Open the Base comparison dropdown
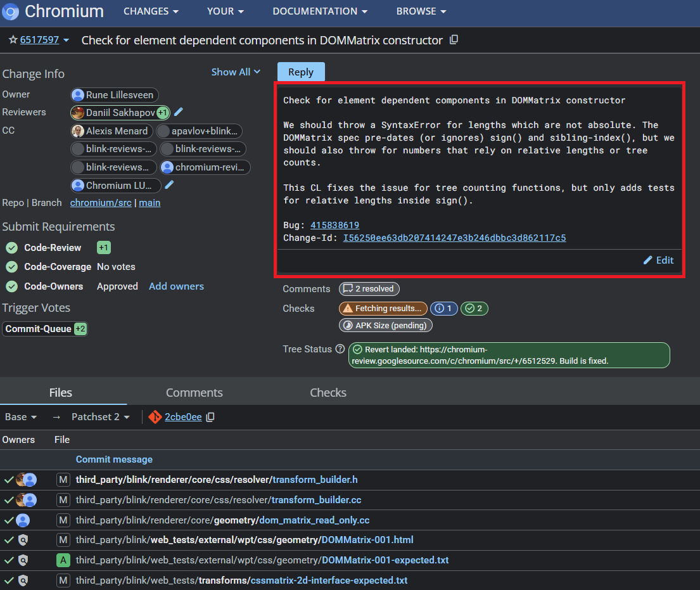 point(20,417)
